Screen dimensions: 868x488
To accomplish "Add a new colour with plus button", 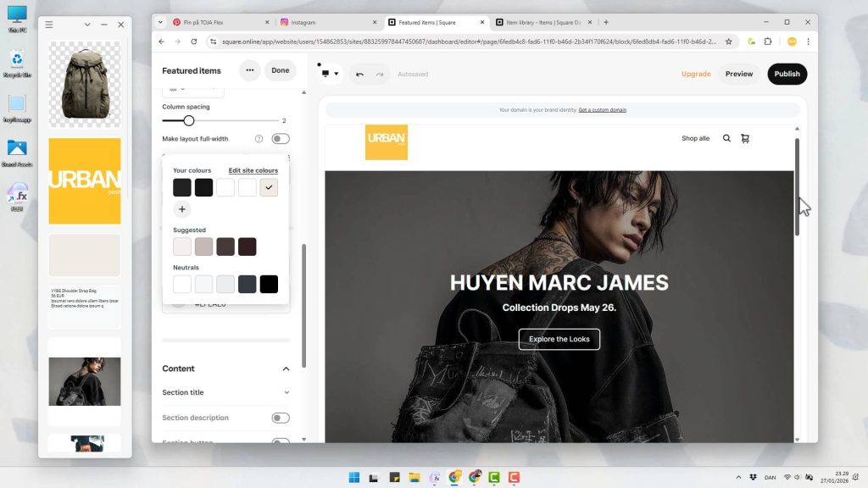I will [182, 209].
